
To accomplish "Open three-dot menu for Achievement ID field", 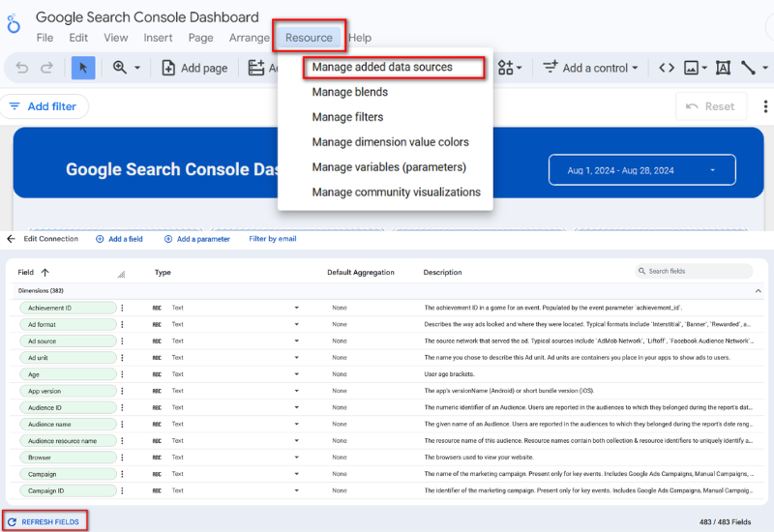I will point(122,308).
